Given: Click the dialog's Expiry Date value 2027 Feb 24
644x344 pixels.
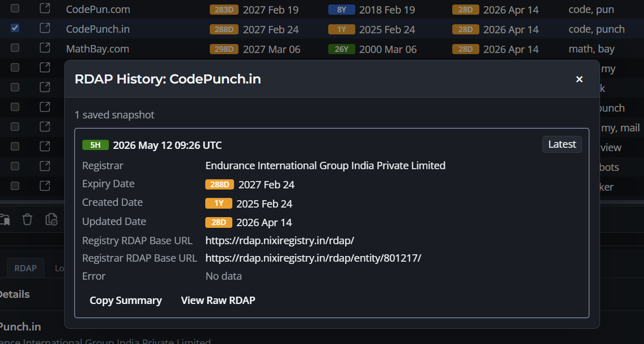Looking at the screenshot, I should (x=267, y=185).
